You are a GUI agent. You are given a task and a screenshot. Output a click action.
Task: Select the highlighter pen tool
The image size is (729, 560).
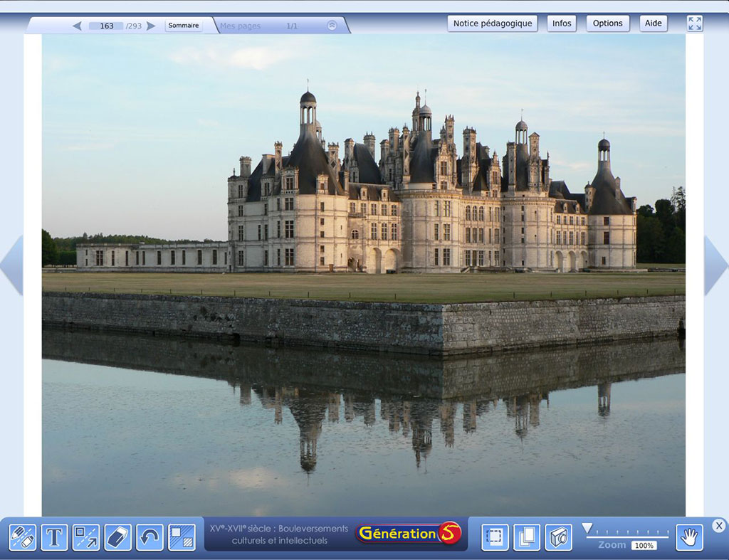pyautogui.click(x=23, y=537)
